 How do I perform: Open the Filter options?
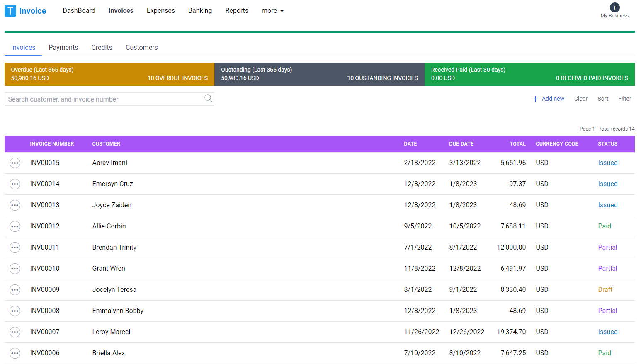coord(624,99)
